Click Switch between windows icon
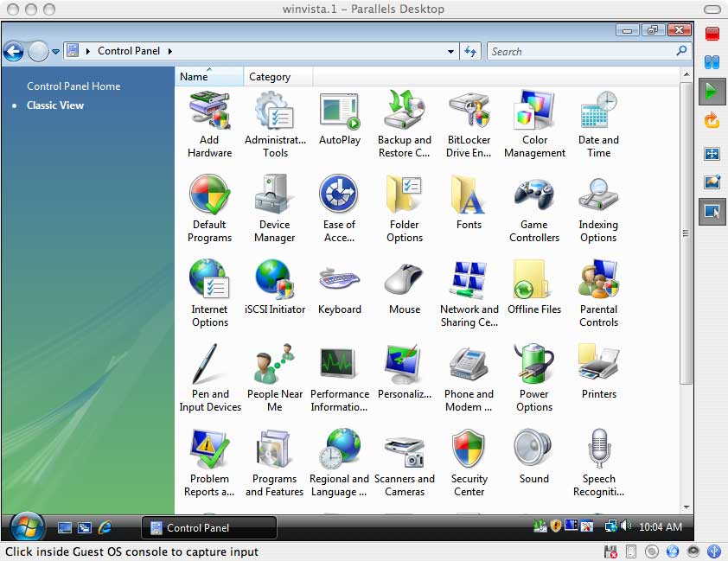Image resolution: width=728 pixels, height=561 pixels. [85, 527]
